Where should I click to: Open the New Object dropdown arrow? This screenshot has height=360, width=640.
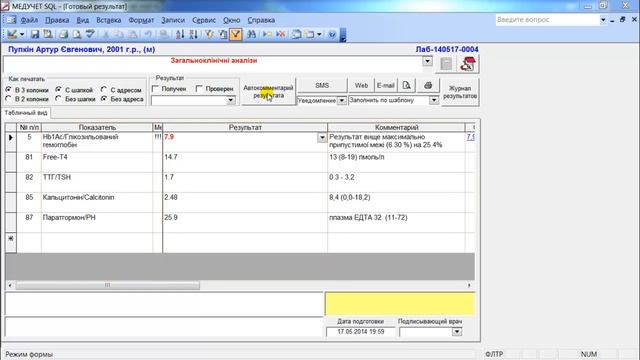(x=319, y=35)
